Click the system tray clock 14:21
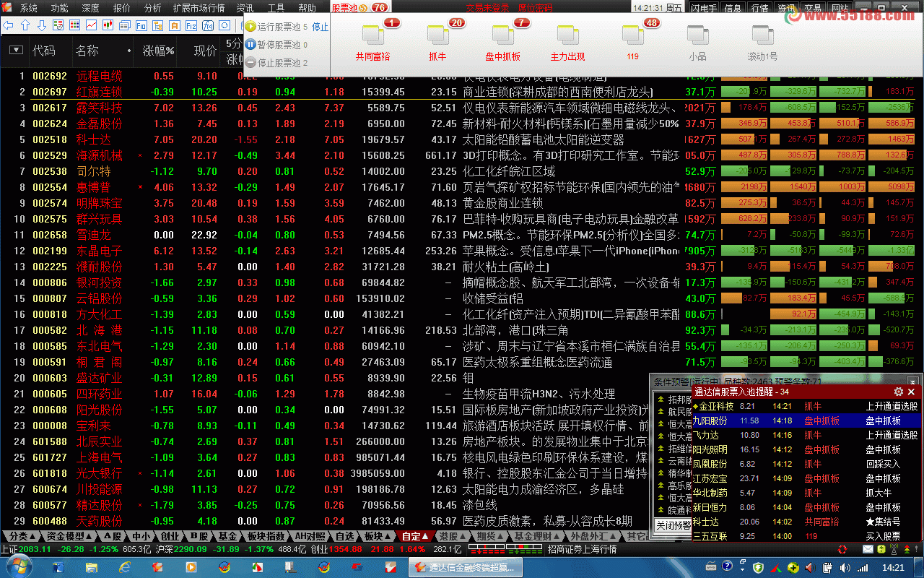Viewport: 924px width, 578px height. 893,567
